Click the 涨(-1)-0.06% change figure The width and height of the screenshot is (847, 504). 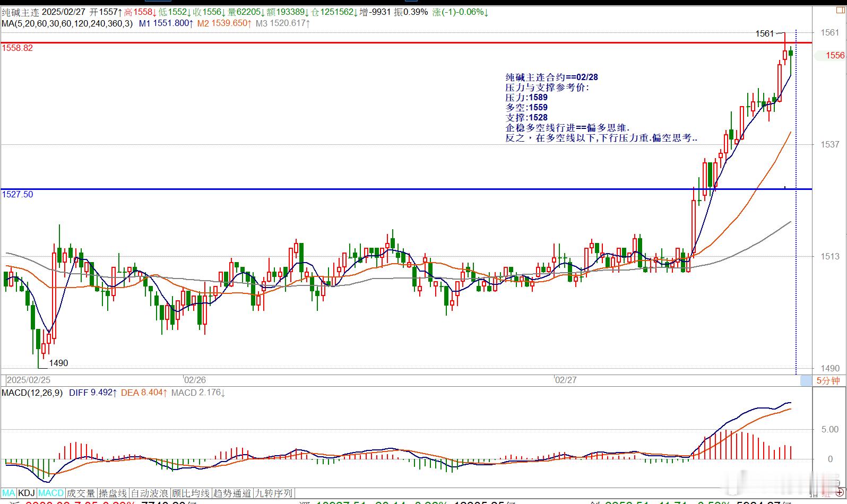(461, 12)
